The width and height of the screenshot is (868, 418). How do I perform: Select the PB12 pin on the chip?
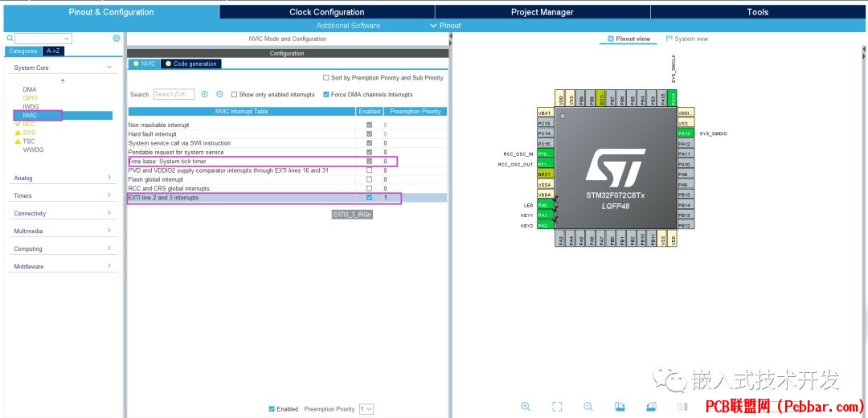pyautogui.click(x=686, y=226)
